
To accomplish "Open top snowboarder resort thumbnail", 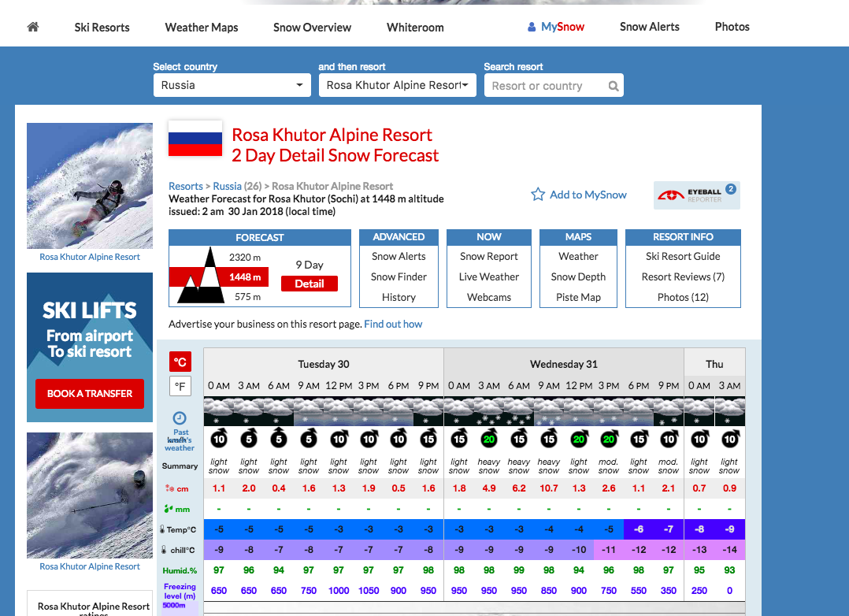I will [x=90, y=186].
